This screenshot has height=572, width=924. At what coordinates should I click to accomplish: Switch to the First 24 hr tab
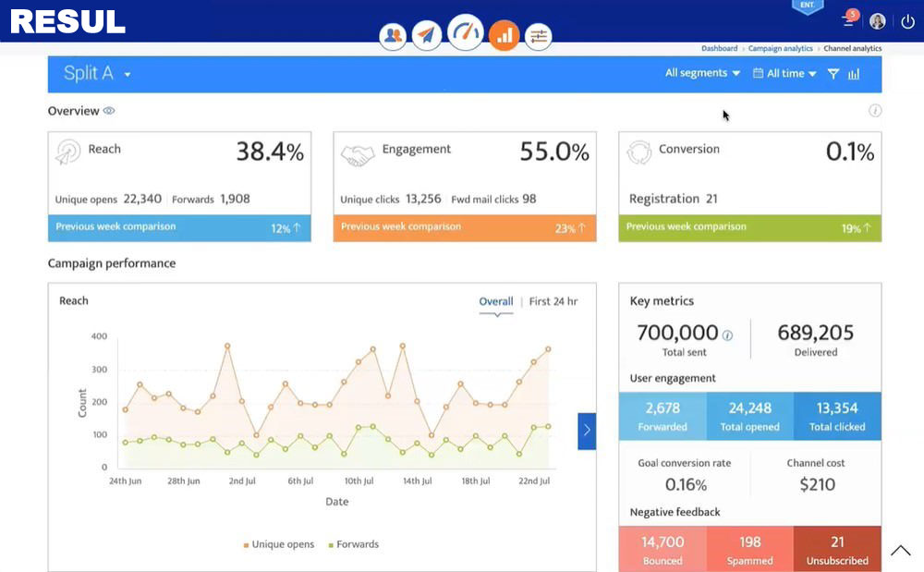[553, 301]
